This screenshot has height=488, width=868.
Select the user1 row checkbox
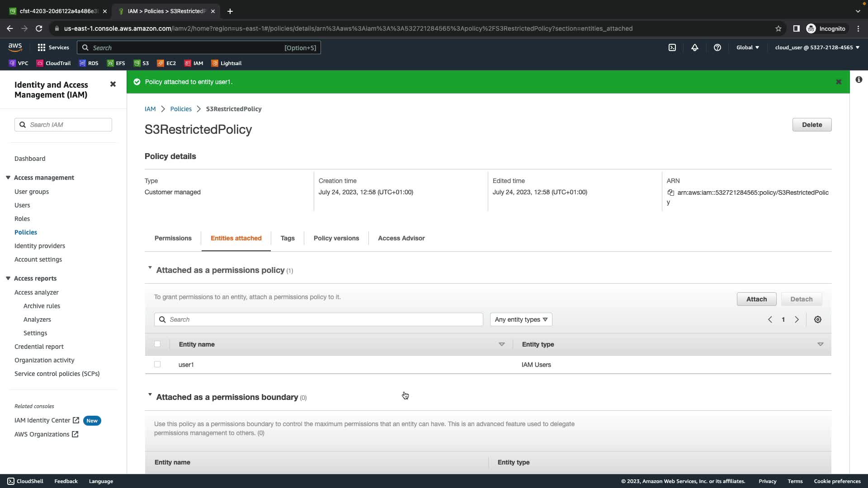157,364
